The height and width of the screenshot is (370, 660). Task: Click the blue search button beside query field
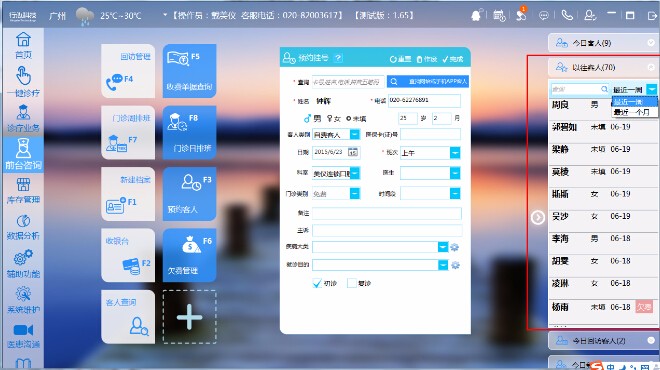coord(428,82)
